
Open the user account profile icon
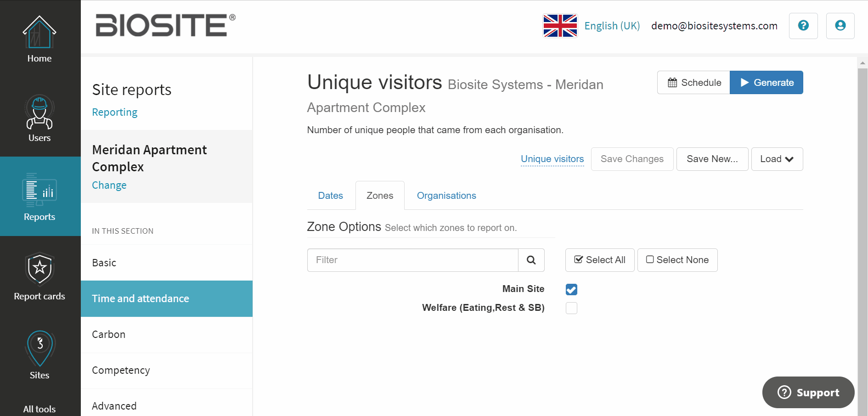coord(840,26)
